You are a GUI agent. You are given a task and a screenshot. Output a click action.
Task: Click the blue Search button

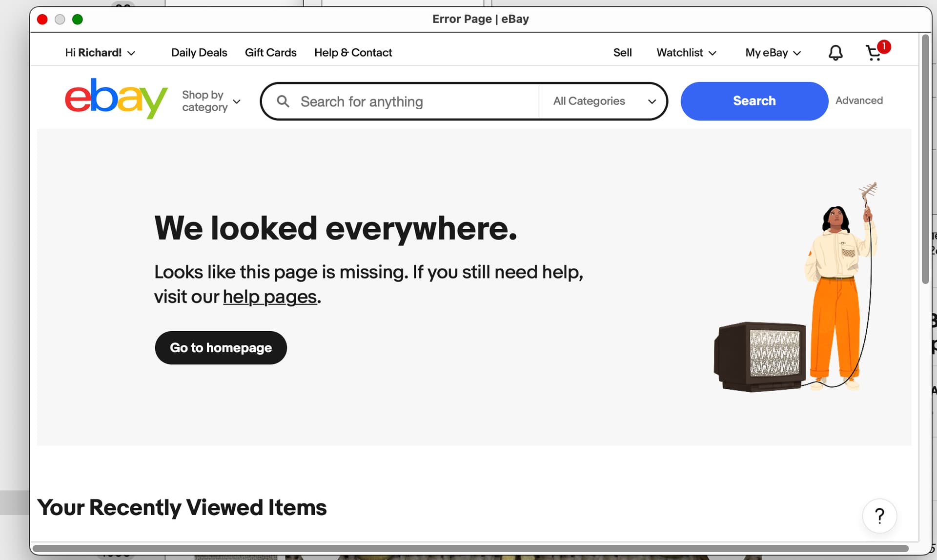coord(754,101)
